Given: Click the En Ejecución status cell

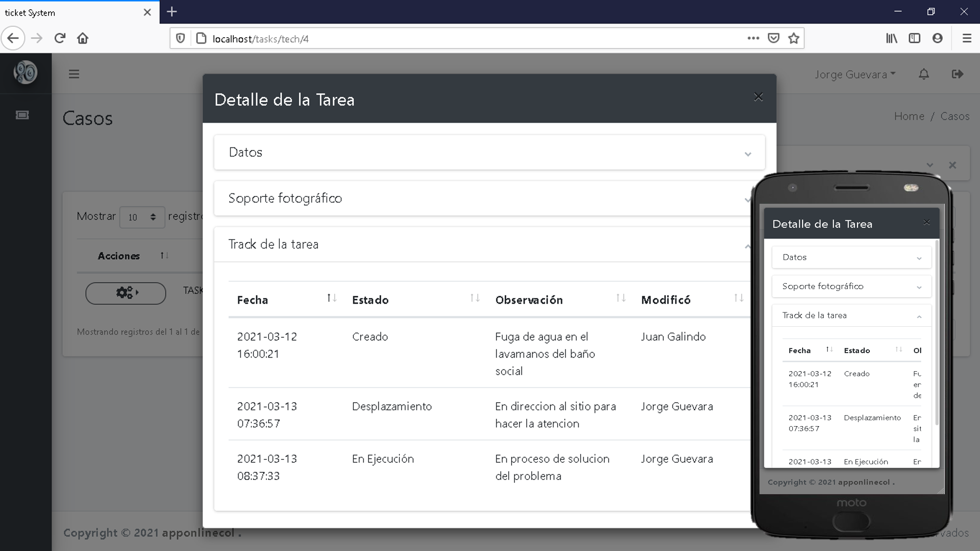Looking at the screenshot, I should (383, 459).
